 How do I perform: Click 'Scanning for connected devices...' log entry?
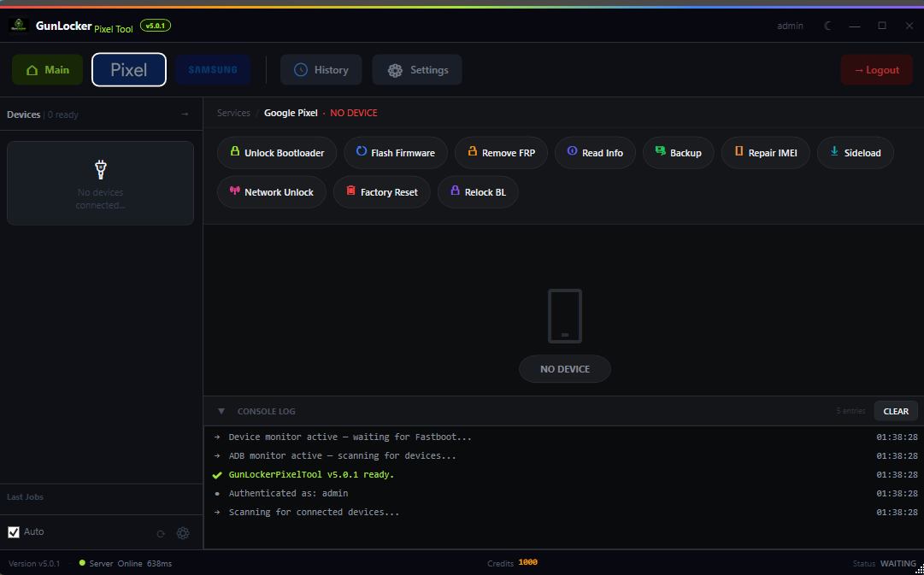point(314,512)
